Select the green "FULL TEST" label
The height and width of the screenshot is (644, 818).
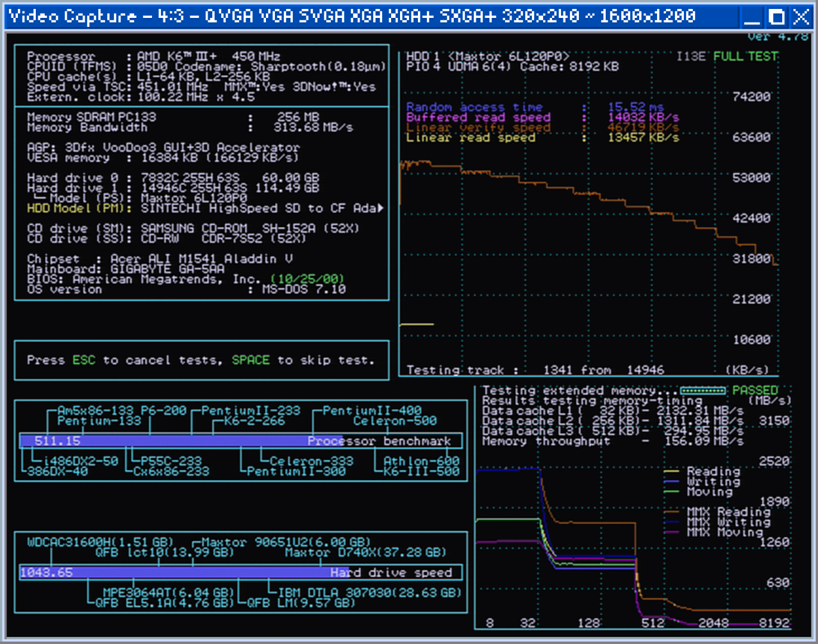[746, 56]
